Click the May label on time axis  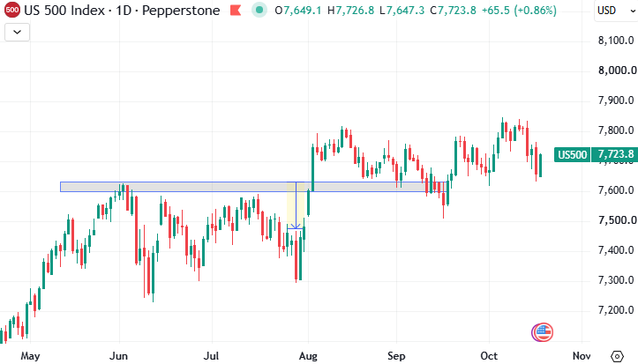pos(30,356)
